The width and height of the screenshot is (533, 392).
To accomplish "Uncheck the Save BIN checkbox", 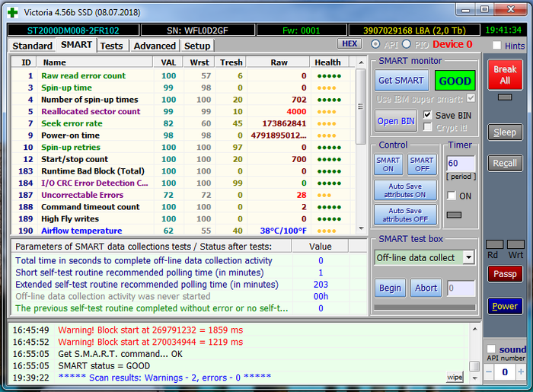I will [428, 115].
